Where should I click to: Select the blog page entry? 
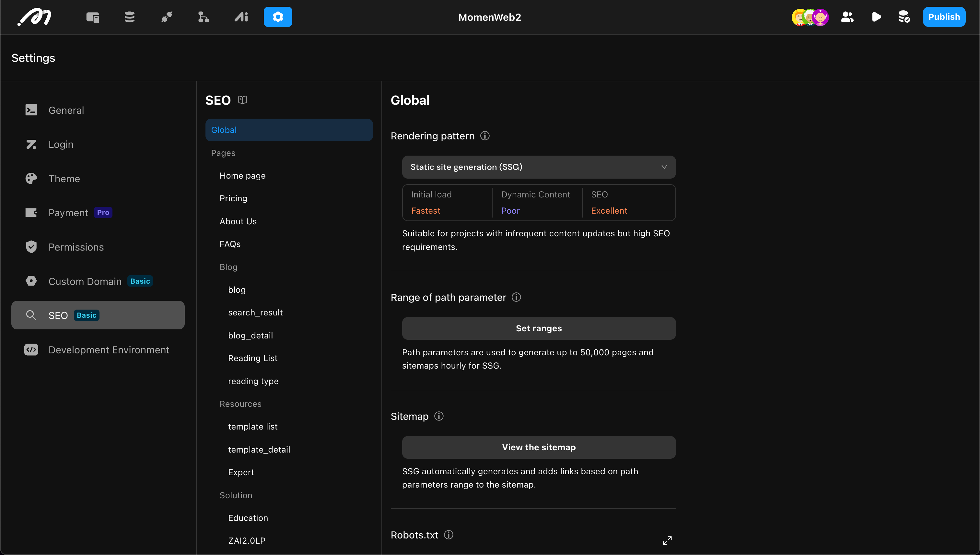237,290
